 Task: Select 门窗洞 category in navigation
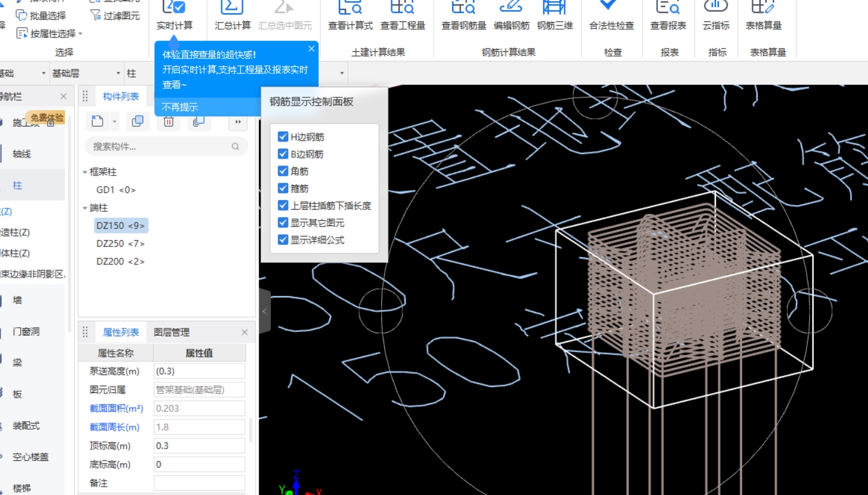[26, 331]
